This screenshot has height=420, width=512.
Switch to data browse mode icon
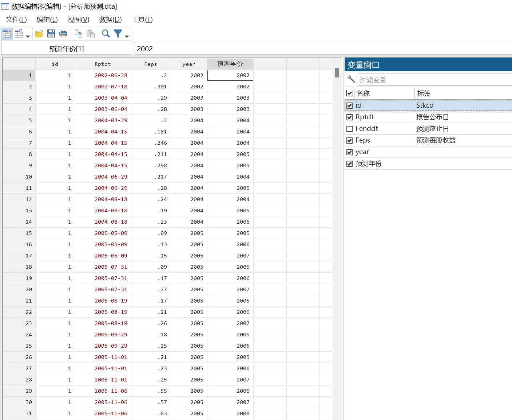[19, 34]
